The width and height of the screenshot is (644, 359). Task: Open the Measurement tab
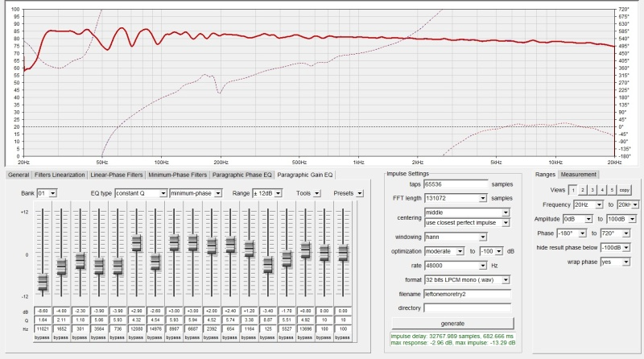click(579, 174)
